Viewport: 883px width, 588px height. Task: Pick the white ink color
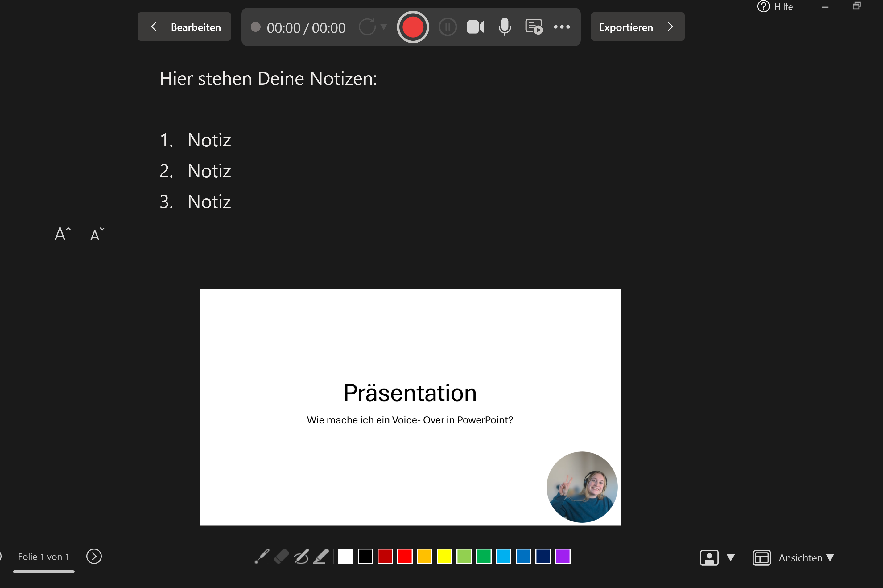click(346, 556)
